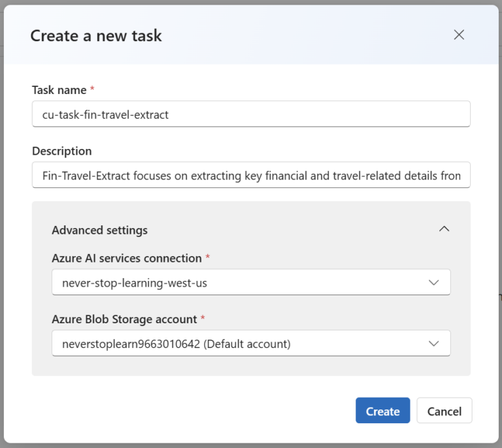The width and height of the screenshot is (502, 448).
Task: Click the Create button
Action: point(382,411)
